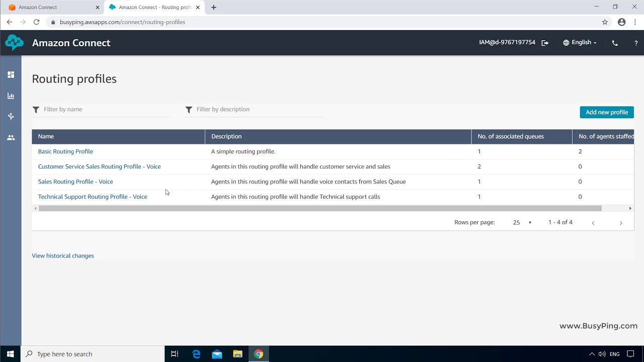Close the Routing profiles browser tab
The height and width of the screenshot is (362, 644).
tap(198, 8)
